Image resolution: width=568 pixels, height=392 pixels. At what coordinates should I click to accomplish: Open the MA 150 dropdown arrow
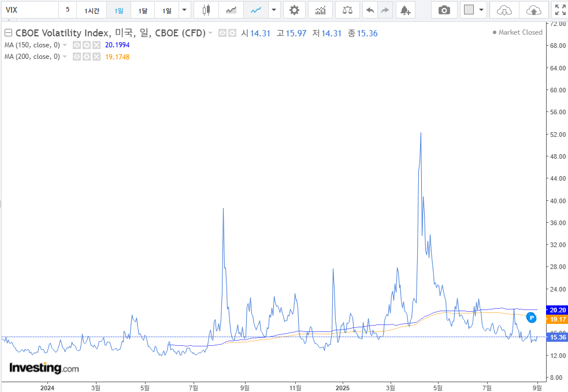click(x=65, y=45)
